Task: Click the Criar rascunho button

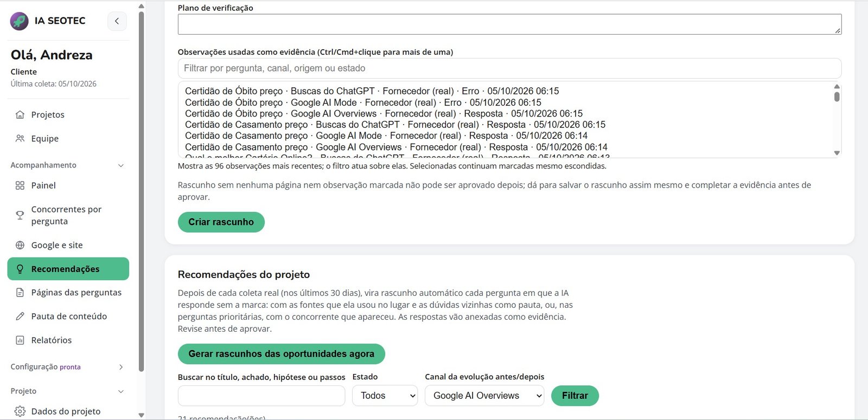Action: click(221, 222)
